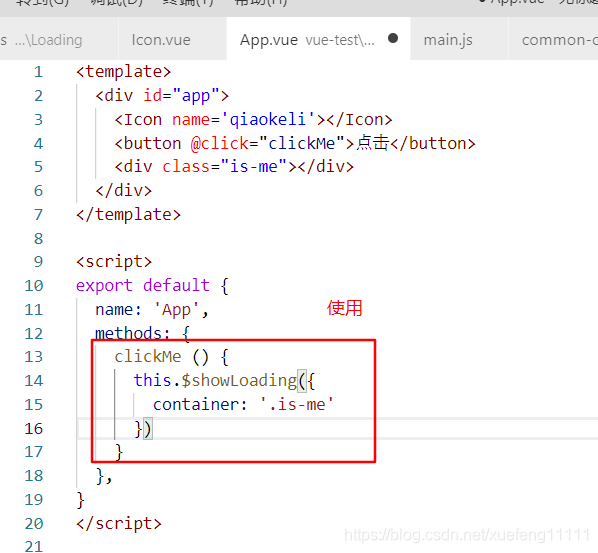Switch to the Icon.vue tab
598x553 pixels.
pyautogui.click(x=161, y=40)
